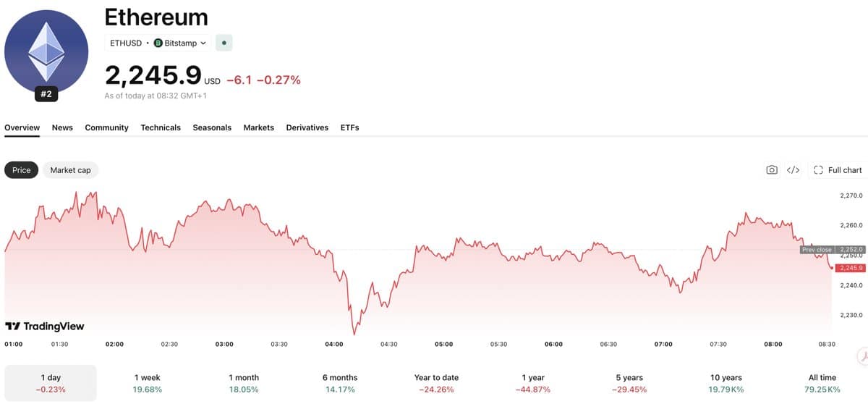Open the Technicals tab
The image size is (868, 404).
161,127
